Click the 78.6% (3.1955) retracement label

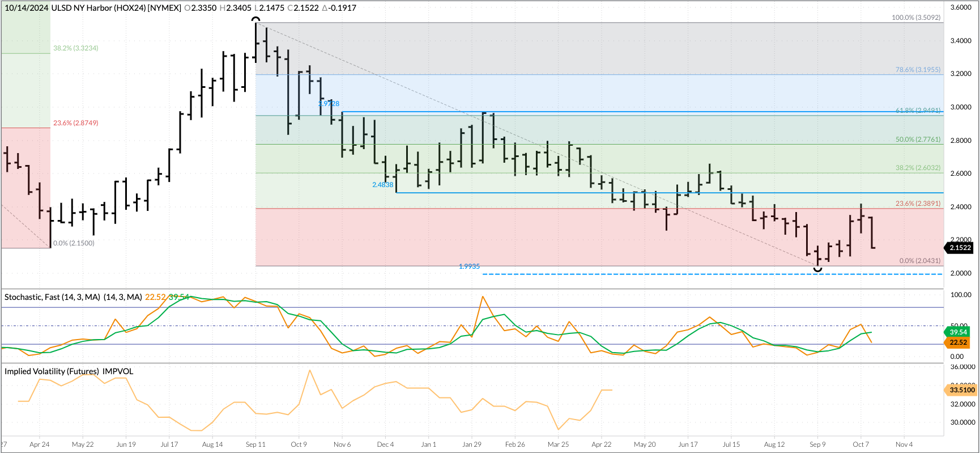pos(918,70)
